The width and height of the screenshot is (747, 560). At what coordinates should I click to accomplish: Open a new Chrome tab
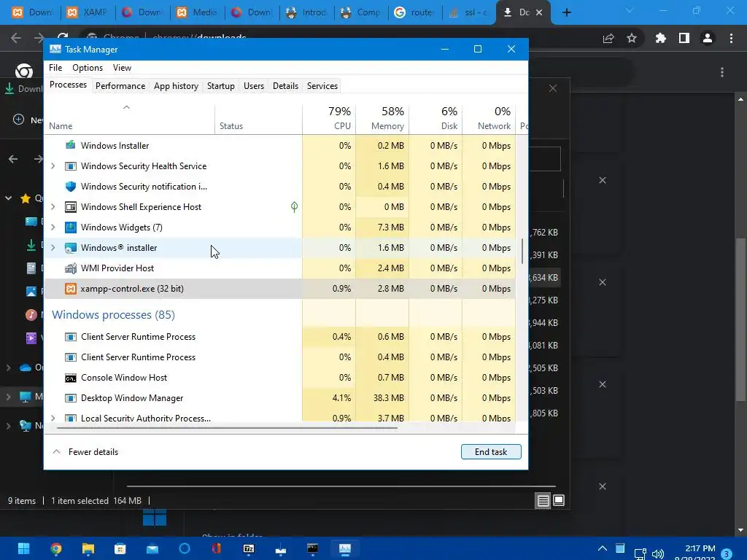coord(566,12)
